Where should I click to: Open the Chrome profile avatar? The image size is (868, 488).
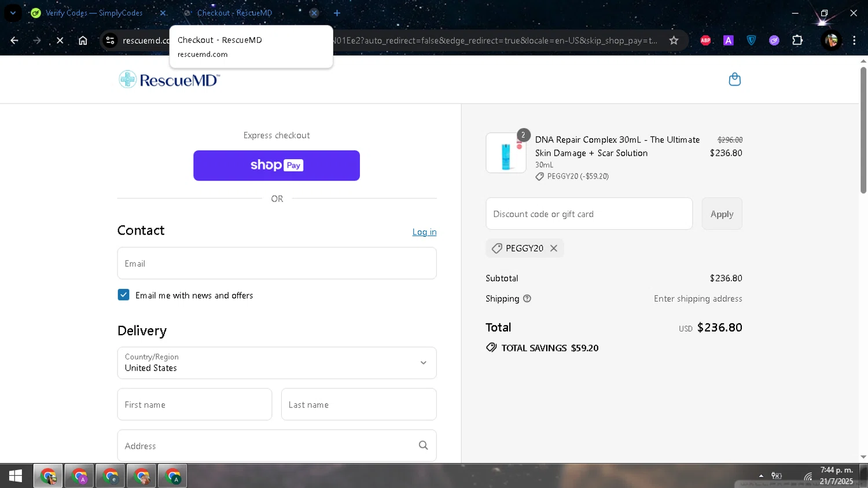tap(832, 41)
